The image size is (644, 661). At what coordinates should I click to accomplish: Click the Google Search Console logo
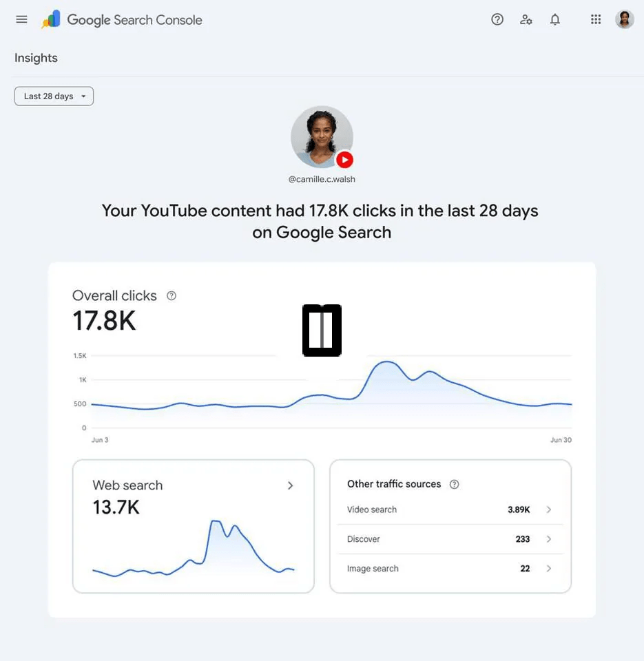[122, 20]
